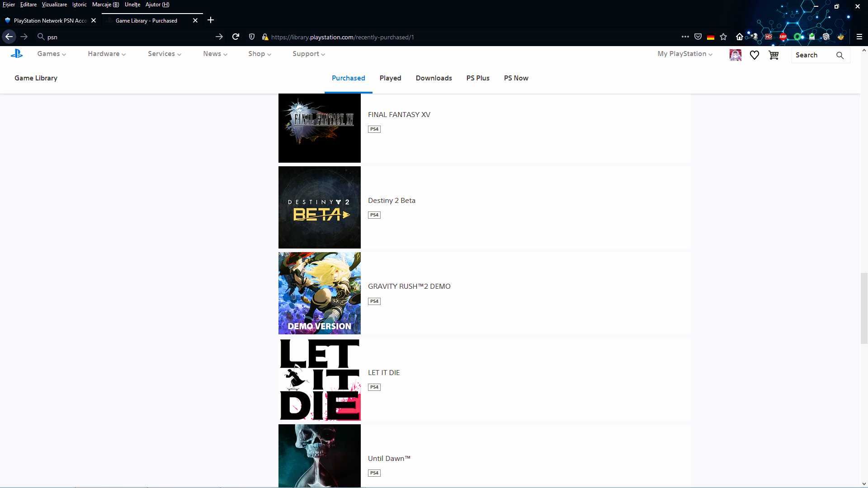Viewport: 868px width, 488px height.
Task: Switch to the Played tab
Action: 391,78
